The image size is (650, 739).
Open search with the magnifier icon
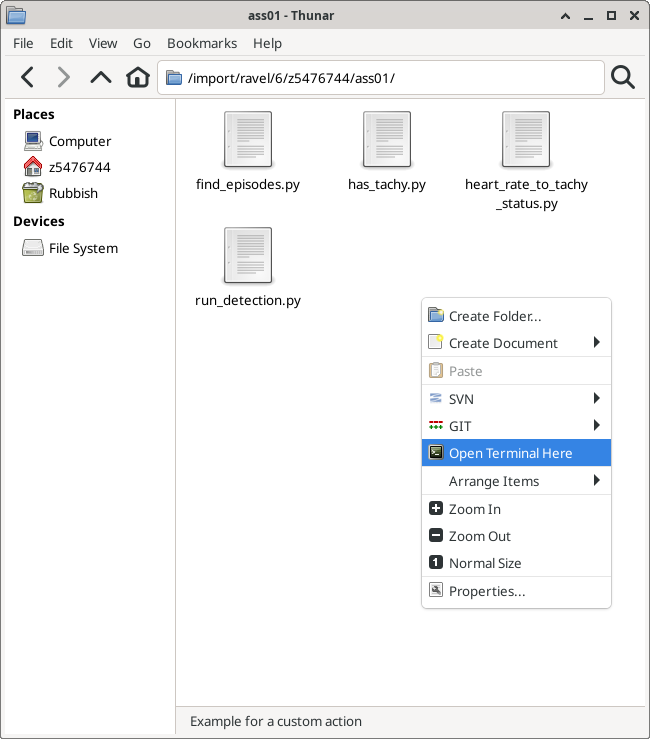(623, 77)
